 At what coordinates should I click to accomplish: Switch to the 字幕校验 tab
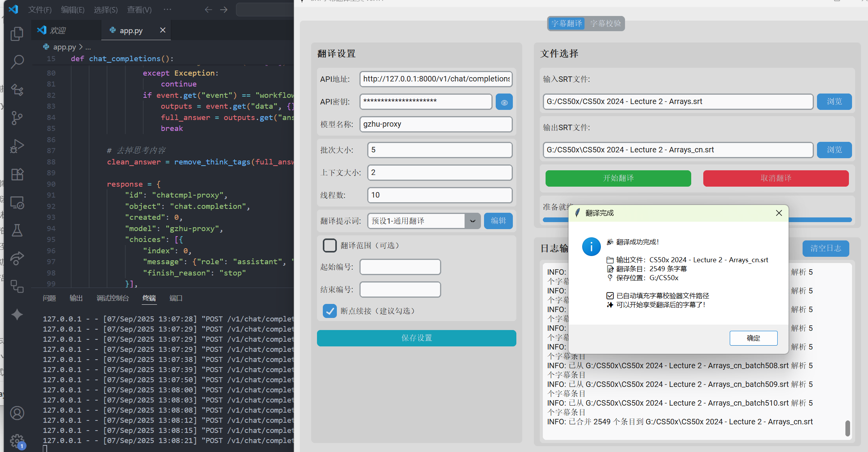pyautogui.click(x=605, y=23)
